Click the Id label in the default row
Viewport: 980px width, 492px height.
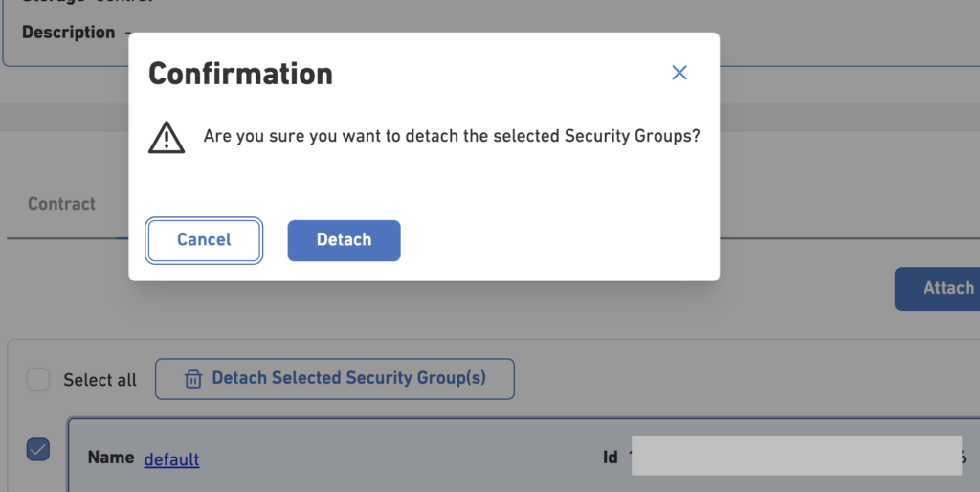tap(610, 458)
